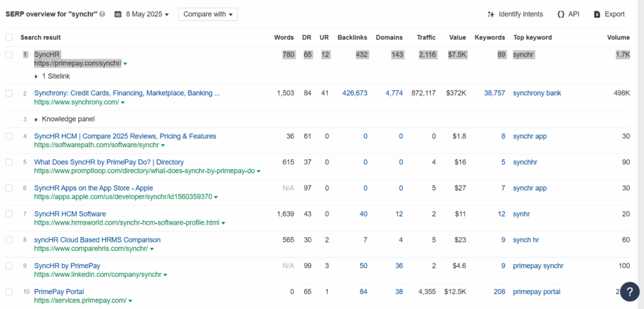Image resolution: width=644 pixels, height=309 pixels.
Task: Open the PrimePay Portal result title
Action: point(58,291)
